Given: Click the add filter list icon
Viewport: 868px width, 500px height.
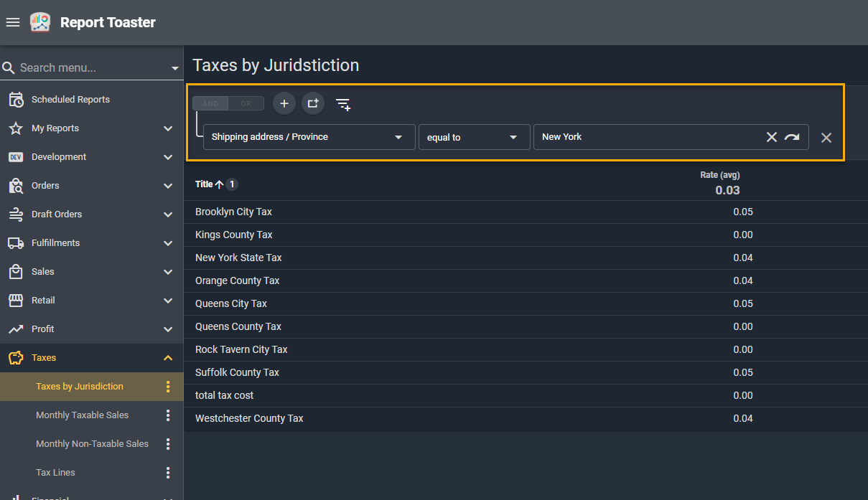Looking at the screenshot, I should point(343,104).
